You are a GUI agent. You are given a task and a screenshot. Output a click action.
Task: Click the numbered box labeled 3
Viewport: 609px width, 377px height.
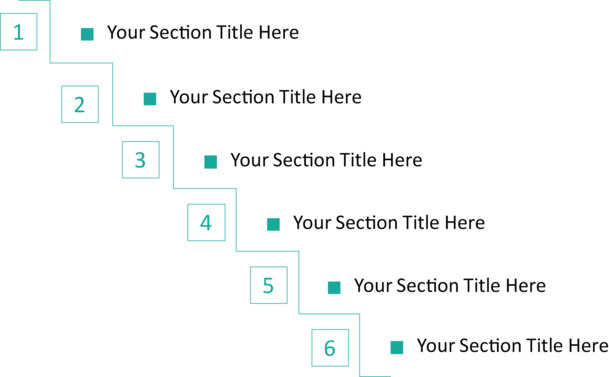coord(141,160)
